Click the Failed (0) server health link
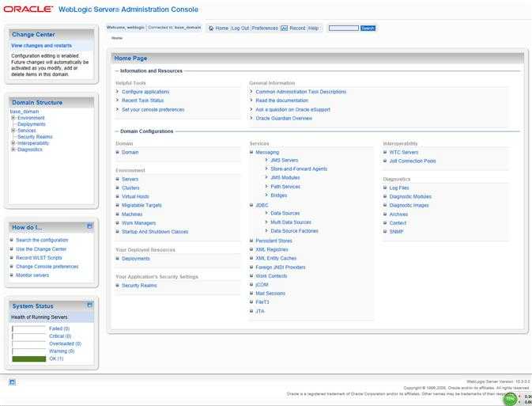532x406 pixels. 59,328
